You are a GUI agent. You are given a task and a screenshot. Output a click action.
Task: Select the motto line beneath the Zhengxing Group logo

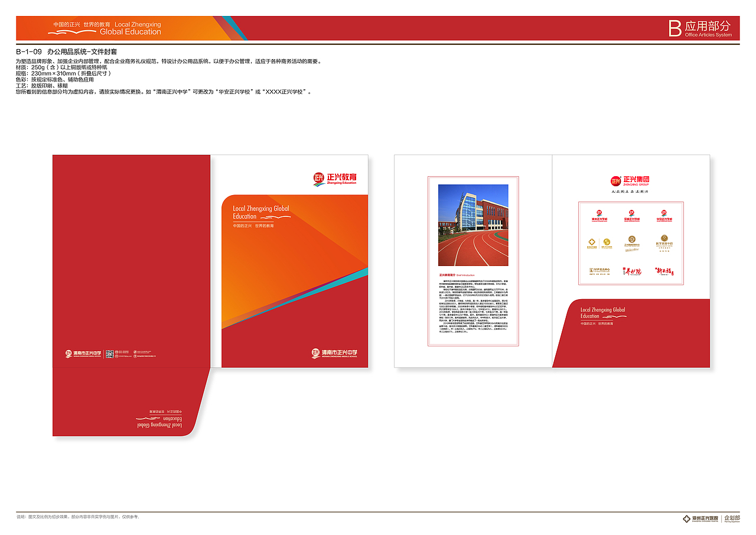630,192
